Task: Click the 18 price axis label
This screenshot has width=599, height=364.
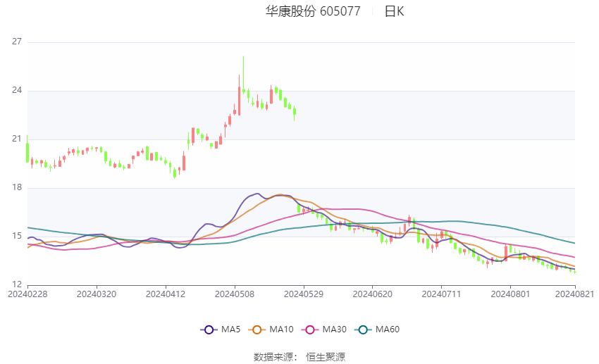Action: click(x=17, y=187)
